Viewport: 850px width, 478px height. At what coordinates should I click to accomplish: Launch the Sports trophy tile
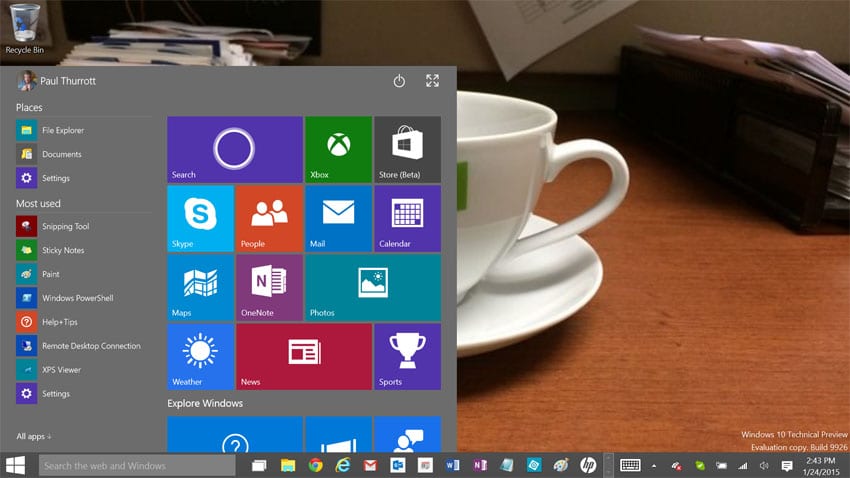(x=408, y=357)
